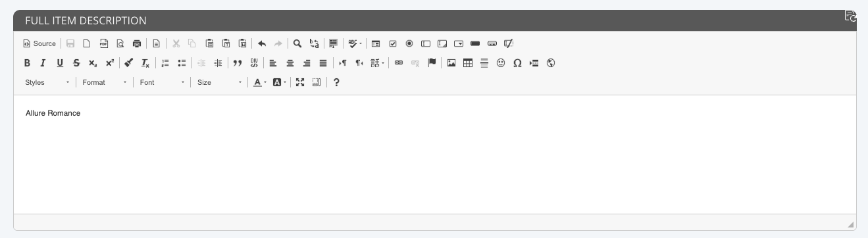Image resolution: width=868 pixels, height=238 pixels.
Task: Insert a Horizontal Line
Action: coord(484,63)
